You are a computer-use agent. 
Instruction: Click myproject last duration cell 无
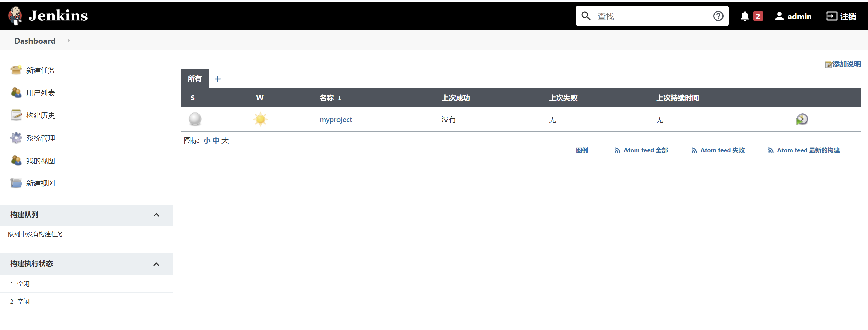[660, 120]
